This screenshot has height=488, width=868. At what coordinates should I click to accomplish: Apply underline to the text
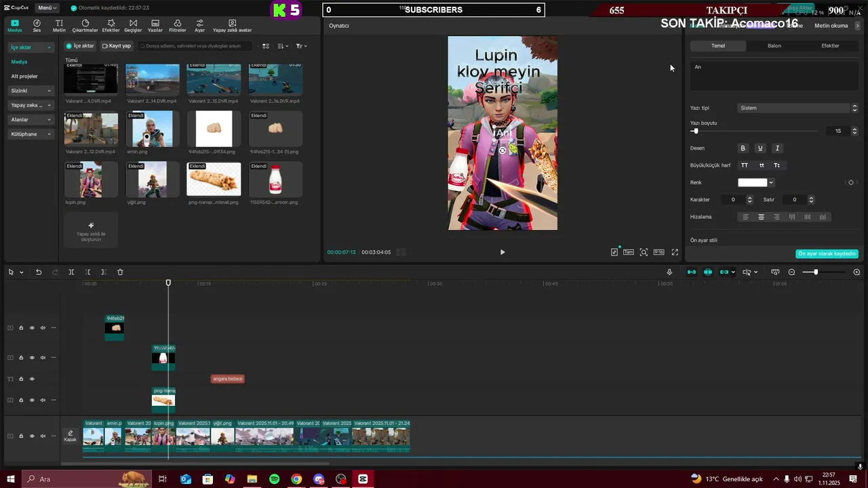point(760,148)
